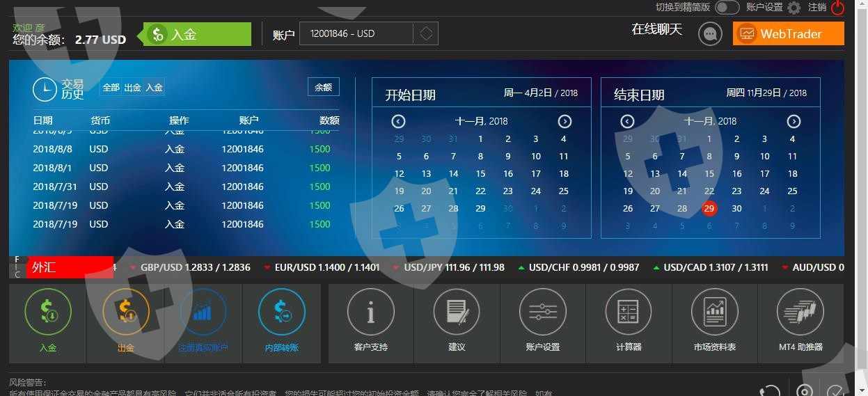Go to next month in 结束日期 calendar
This screenshot has width=868, height=396.
click(x=794, y=121)
